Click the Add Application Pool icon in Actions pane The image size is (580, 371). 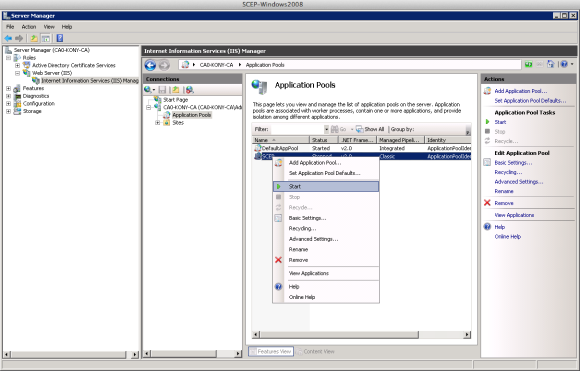(487, 91)
